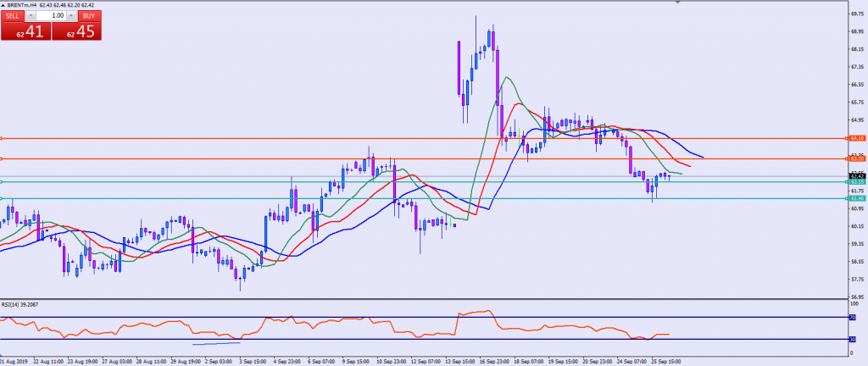This screenshot has width=868, height=366.
Task: Collapse one-click trading panel via triangle icon
Action: click(5, 6)
